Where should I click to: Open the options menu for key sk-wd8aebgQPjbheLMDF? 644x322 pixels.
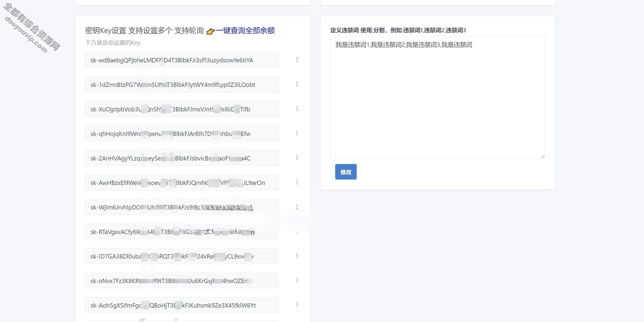pyautogui.click(x=297, y=60)
